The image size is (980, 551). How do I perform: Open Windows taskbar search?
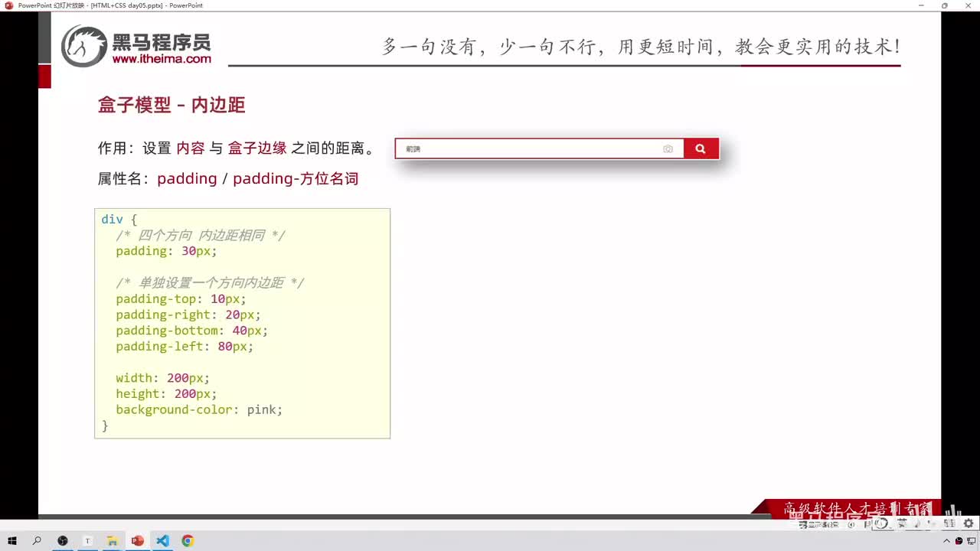point(37,541)
